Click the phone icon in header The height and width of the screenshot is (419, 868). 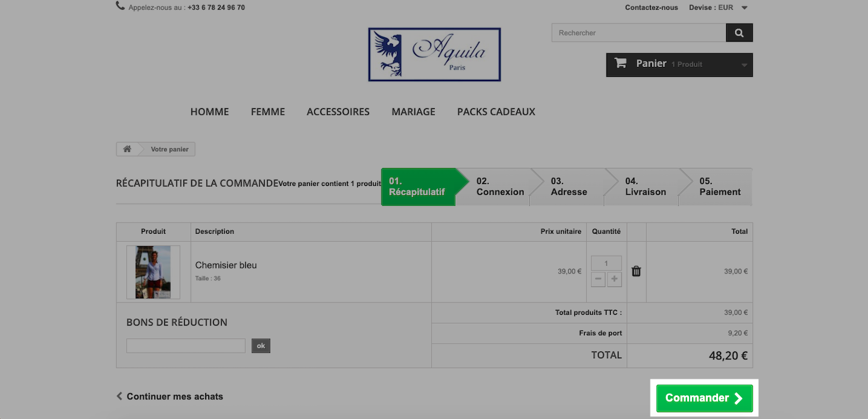(x=120, y=6)
